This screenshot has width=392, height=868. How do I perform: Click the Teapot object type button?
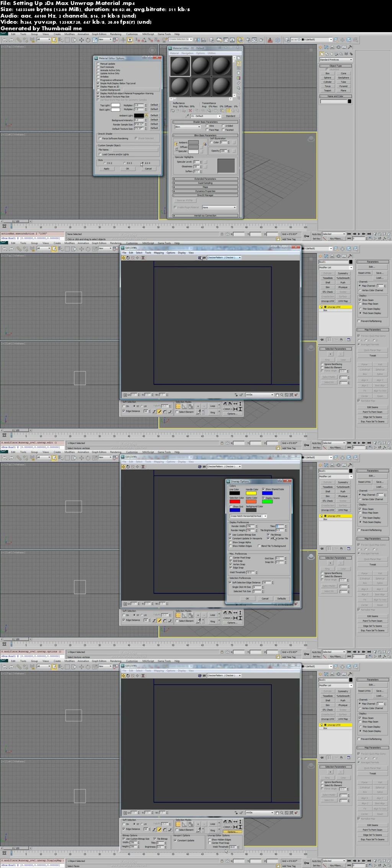(x=328, y=91)
